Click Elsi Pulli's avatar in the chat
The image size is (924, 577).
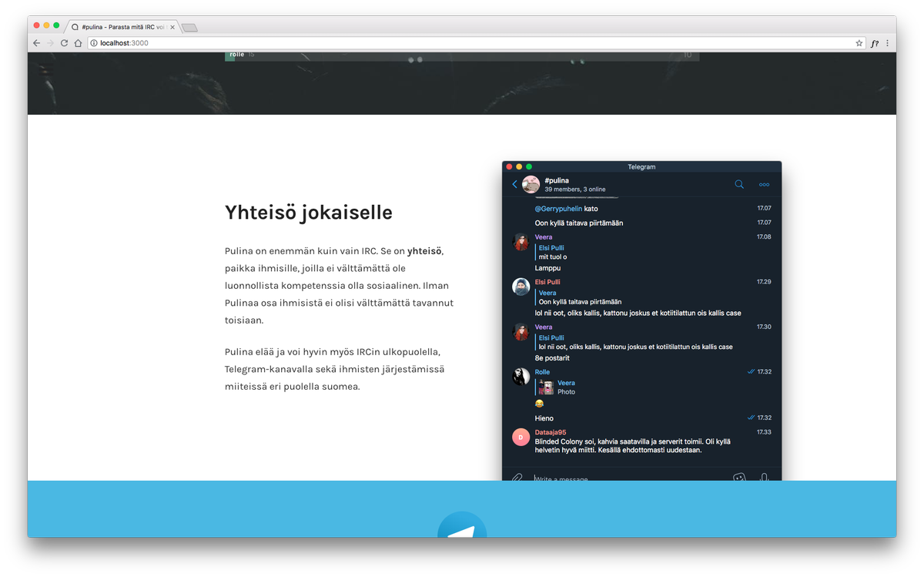[521, 287]
